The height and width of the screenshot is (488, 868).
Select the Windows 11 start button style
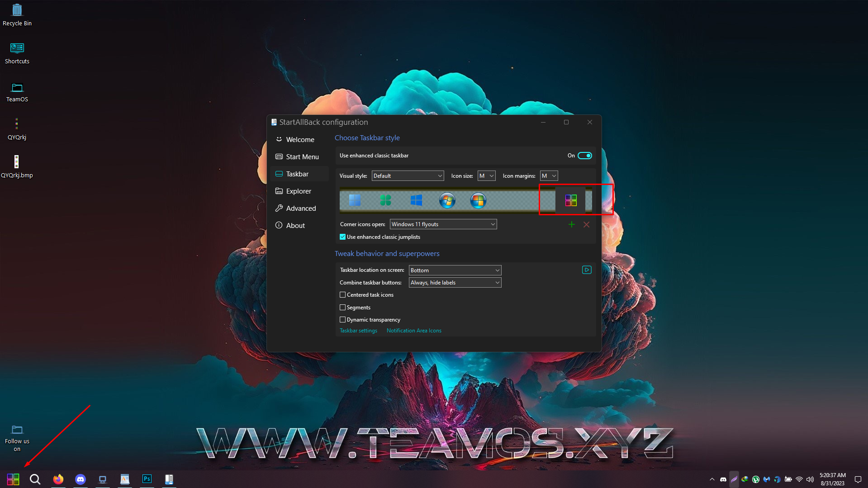click(x=355, y=200)
